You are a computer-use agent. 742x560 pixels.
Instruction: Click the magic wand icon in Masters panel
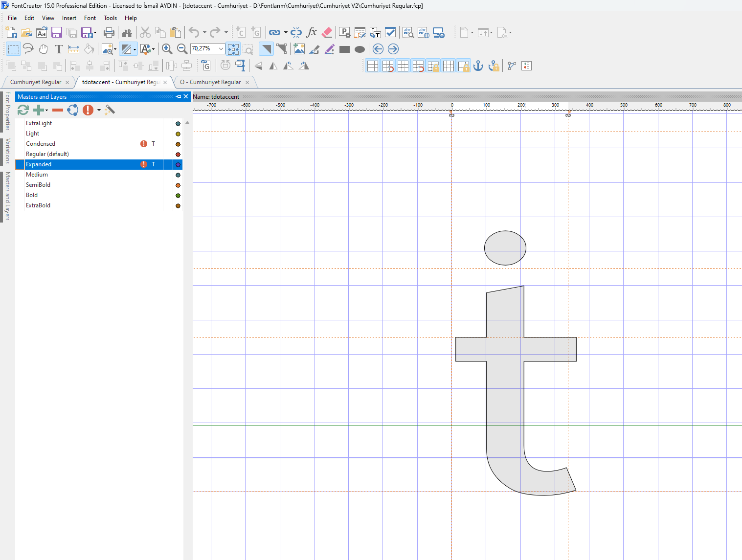click(x=110, y=110)
